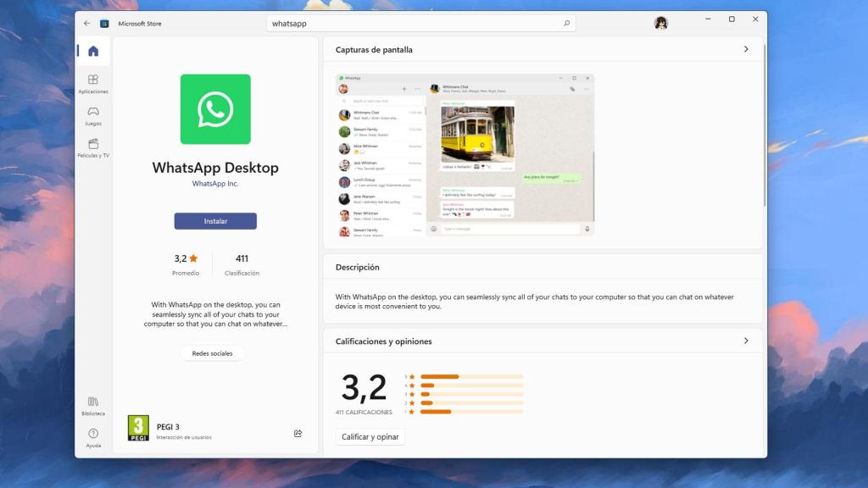Click the share icon next to PEGI 3
Image resolution: width=868 pixels, height=488 pixels.
coord(298,433)
